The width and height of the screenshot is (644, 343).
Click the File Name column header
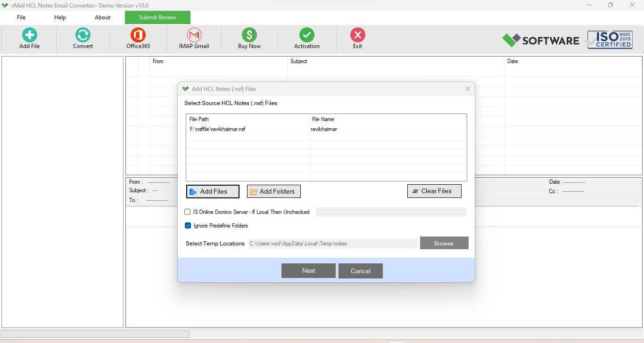coord(388,119)
